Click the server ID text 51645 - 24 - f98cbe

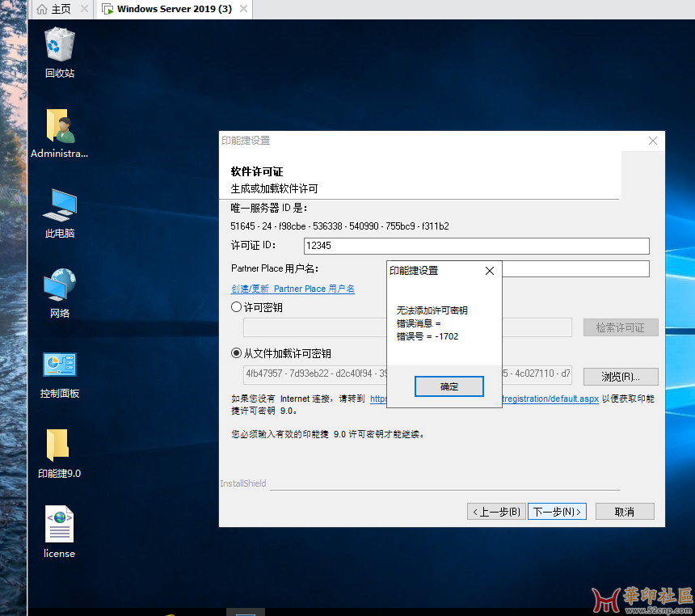(268, 226)
